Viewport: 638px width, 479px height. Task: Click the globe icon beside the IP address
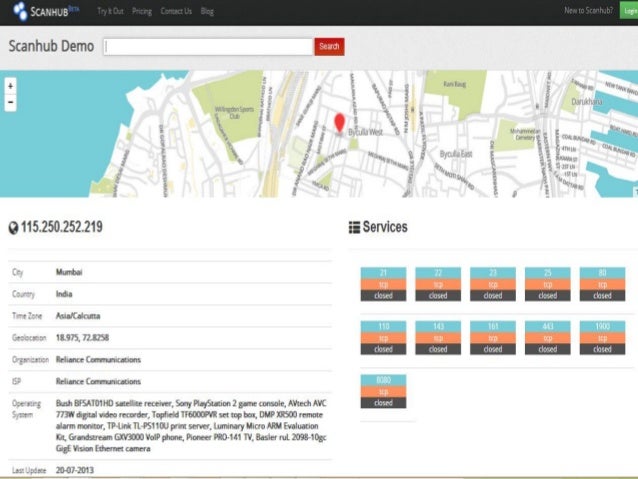coord(13,228)
